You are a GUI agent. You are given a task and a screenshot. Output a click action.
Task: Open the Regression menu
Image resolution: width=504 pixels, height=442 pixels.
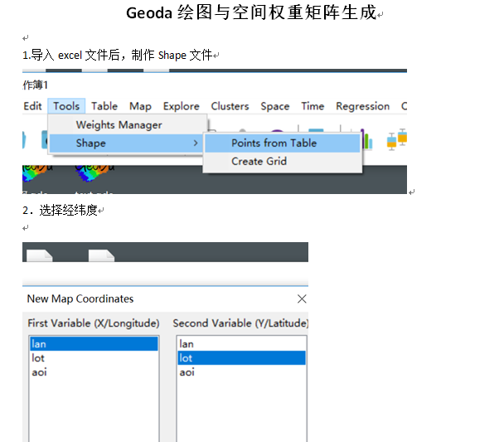(x=362, y=106)
